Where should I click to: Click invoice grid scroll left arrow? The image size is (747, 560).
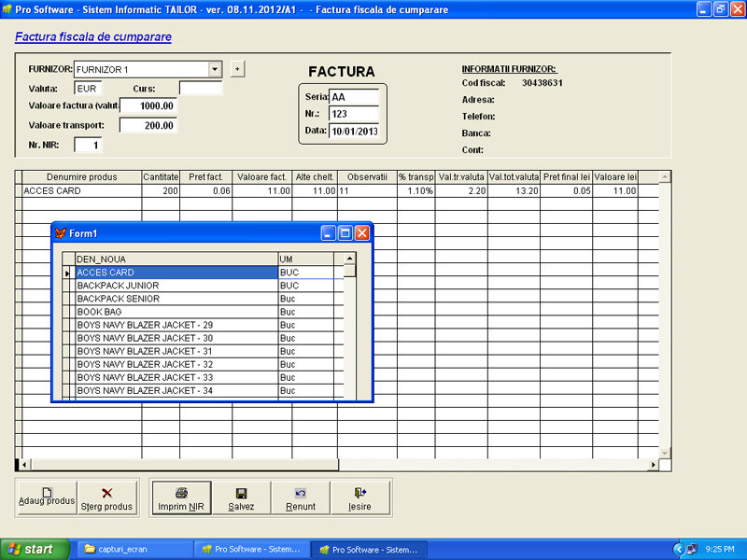(24, 464)
